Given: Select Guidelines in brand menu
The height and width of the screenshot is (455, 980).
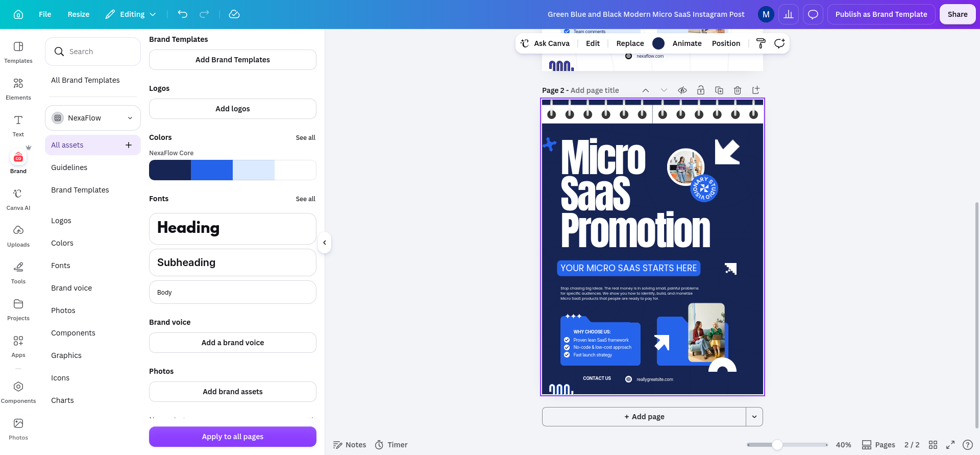Looking at the screenshot, I should coord(69,167).
